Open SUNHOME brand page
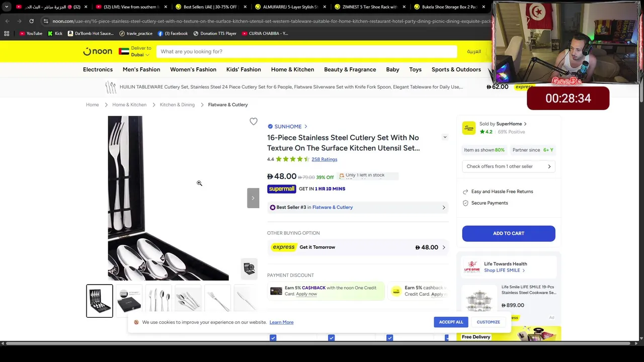 pyautogui.click(x=288, y=126)
